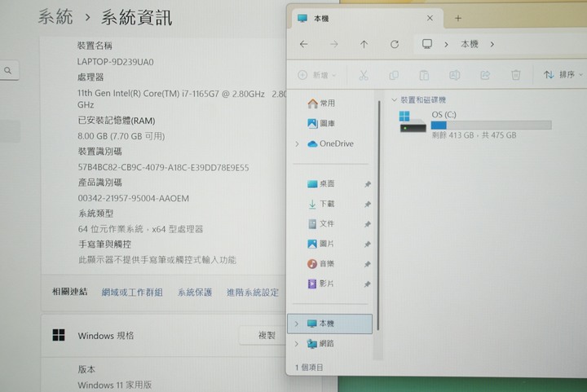The height and width of the screenshot is (392, 587).
Task: Click the Share icon in toolbar
Action: [485, 75]
